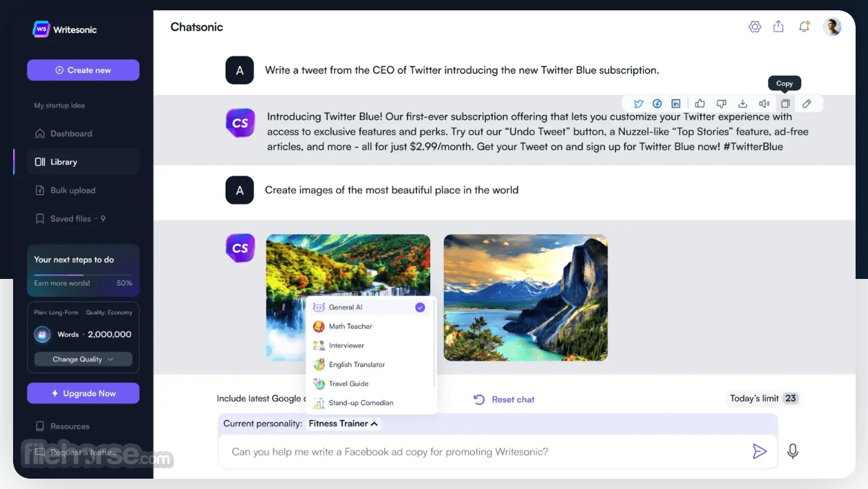Edit the response with pencil icon
Screen dimensions: 868x489
tap(807, 104)
